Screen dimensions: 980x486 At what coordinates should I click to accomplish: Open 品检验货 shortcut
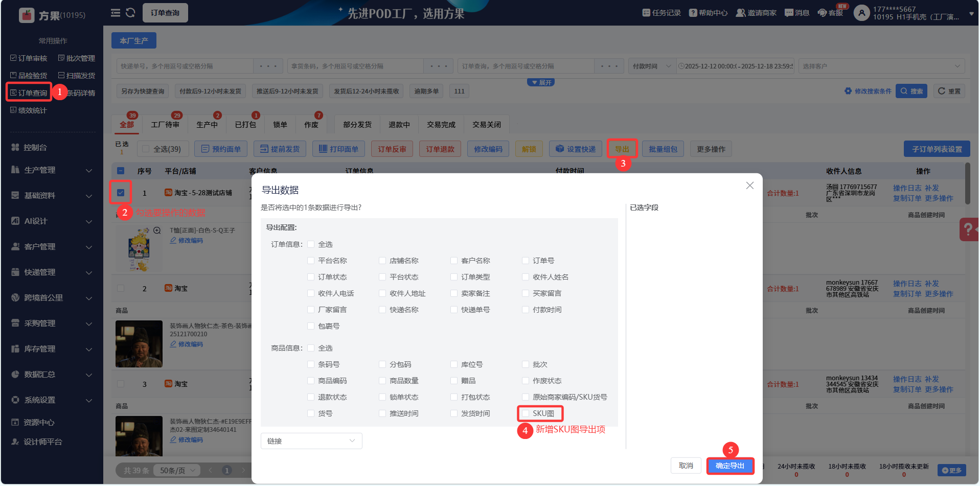29,76
